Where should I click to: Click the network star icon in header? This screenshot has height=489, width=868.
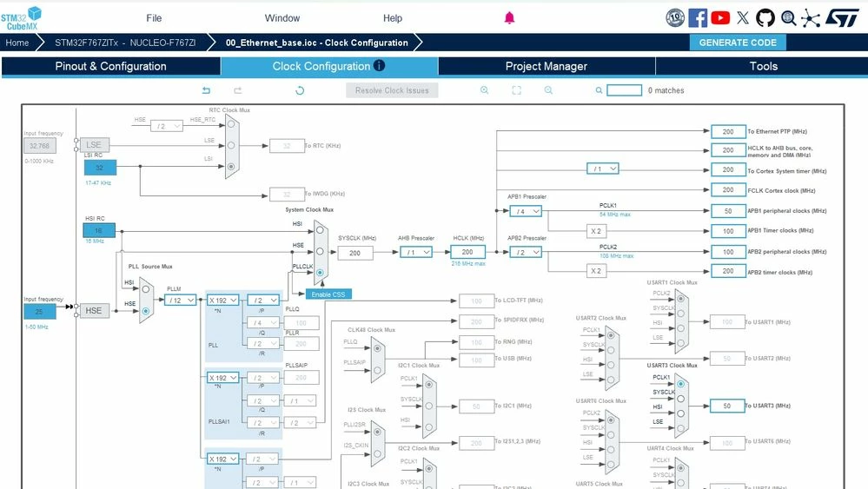(811, 18)
